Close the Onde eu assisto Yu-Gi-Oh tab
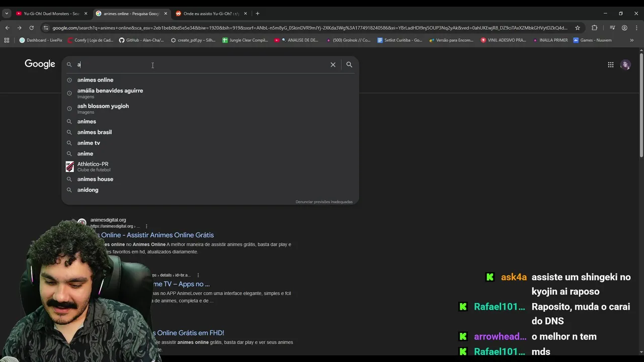The height and width of the screenshot is (362, 644). [245, 14]
